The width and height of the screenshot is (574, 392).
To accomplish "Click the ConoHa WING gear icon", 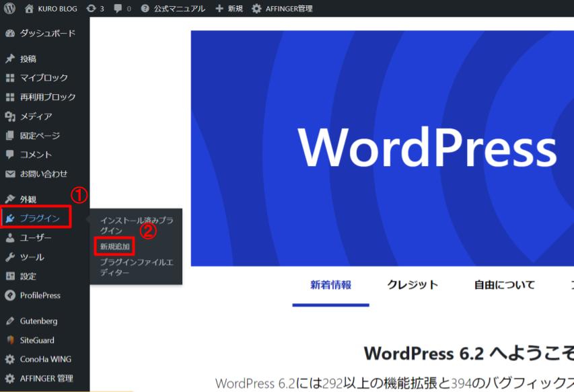I will pos(10,360).
